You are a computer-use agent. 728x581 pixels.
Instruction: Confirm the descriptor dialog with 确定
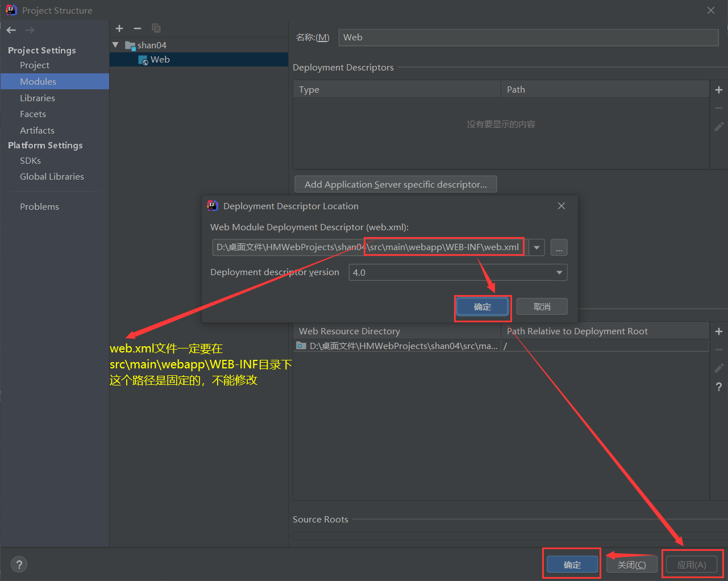pos(482,306)
